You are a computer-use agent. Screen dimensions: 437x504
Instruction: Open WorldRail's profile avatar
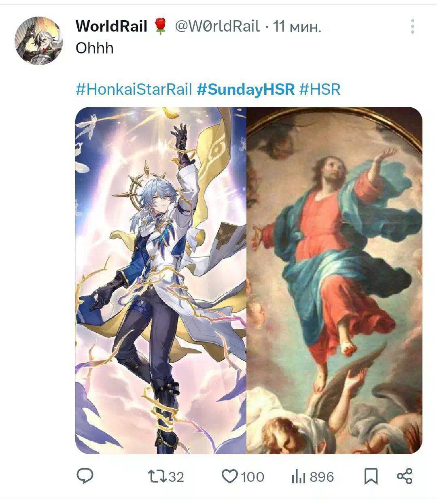tap(38, 40)
